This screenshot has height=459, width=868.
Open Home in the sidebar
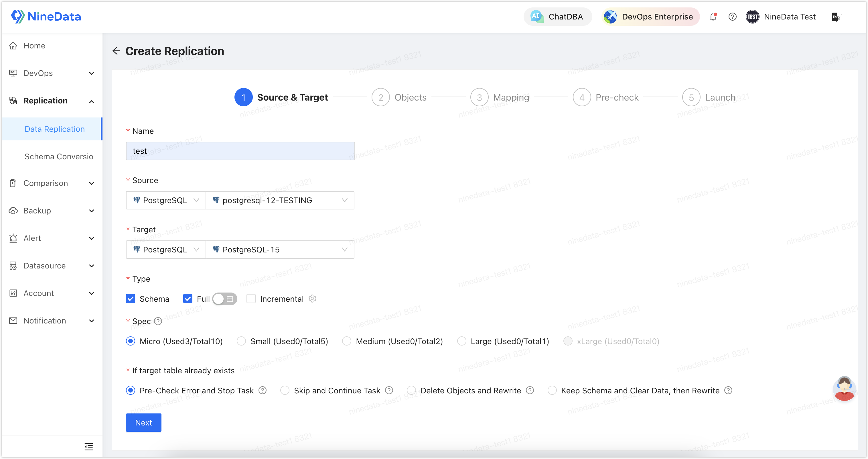[52, 46]
